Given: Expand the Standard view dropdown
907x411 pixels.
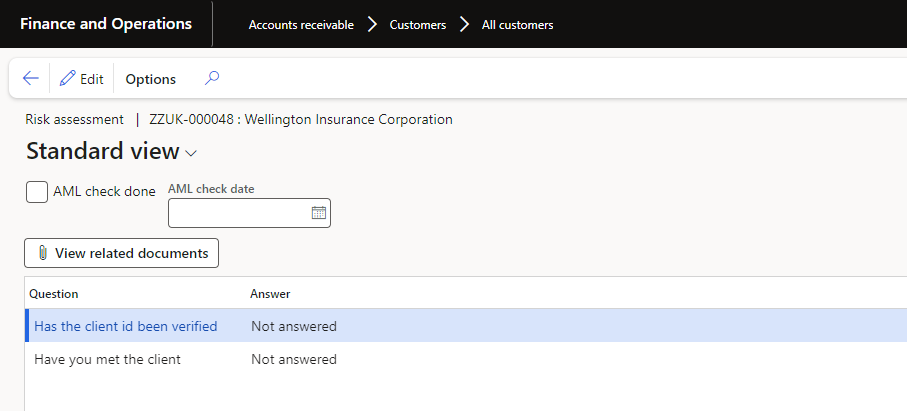Looking at the screenshot, I should 191,153.
